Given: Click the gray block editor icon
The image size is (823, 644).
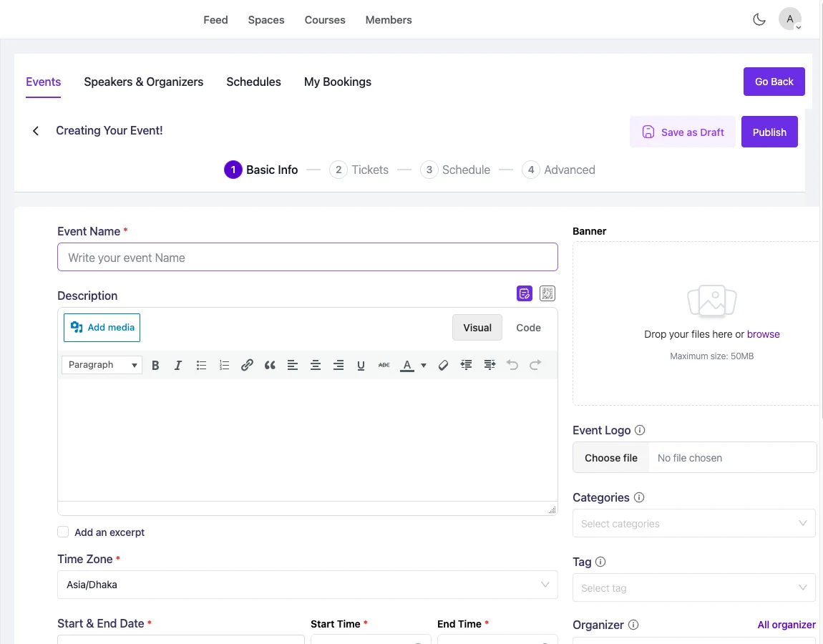Looking at the screenshot, I should click(547, 293).
